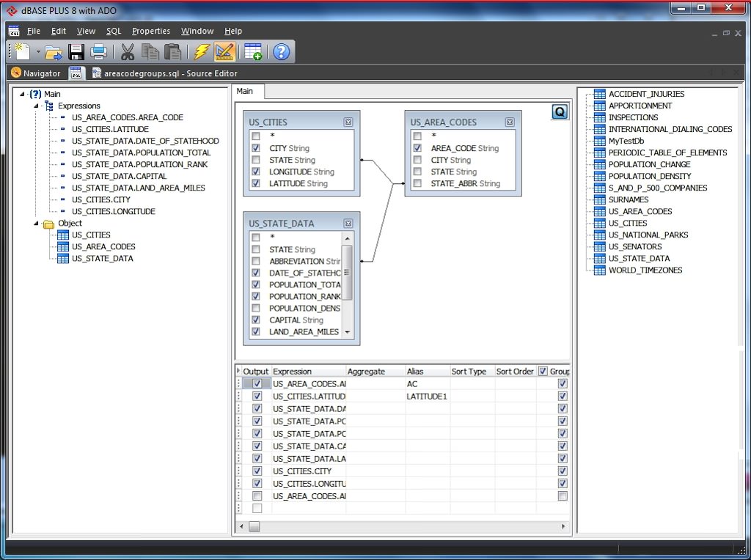Select US_SENATORS in the table list
This screenshot has width=751, height=560.
[x=635, y=246]
